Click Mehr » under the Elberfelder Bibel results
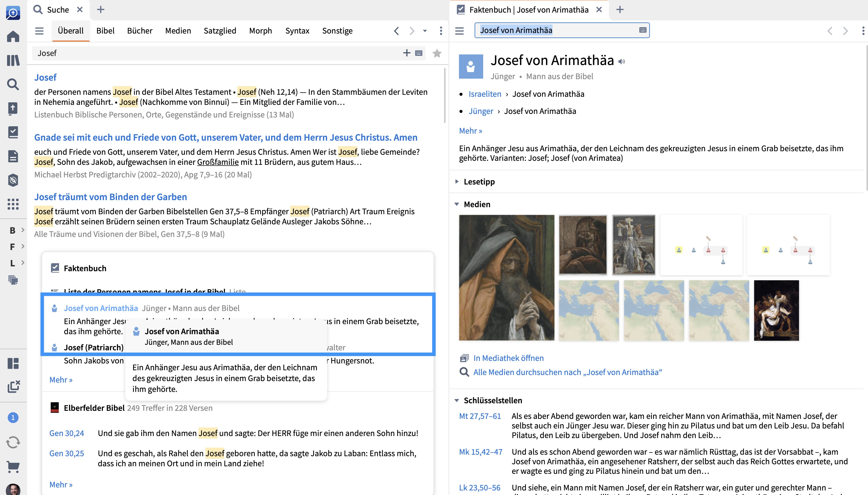868x495 pixels. (61, 485)
